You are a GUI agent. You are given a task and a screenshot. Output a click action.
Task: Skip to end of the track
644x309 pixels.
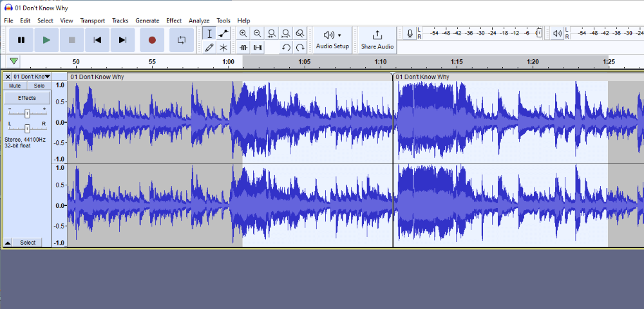tap(122, 40)
